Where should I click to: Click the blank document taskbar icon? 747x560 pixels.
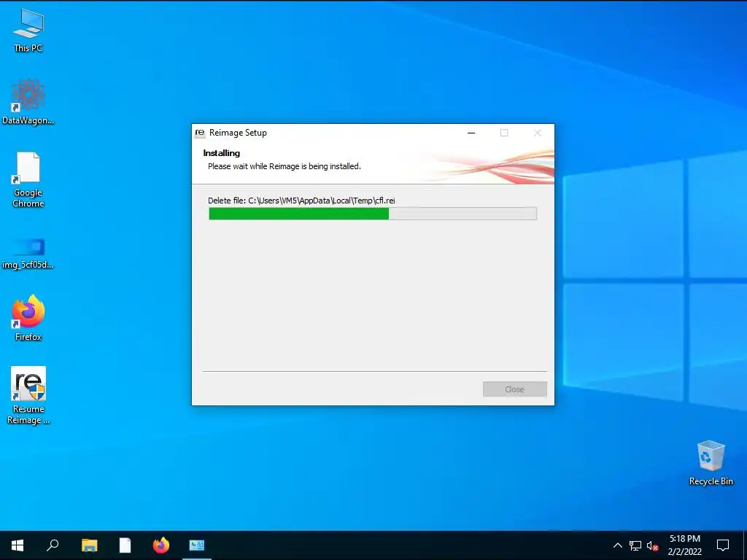(x=125, y=545)
